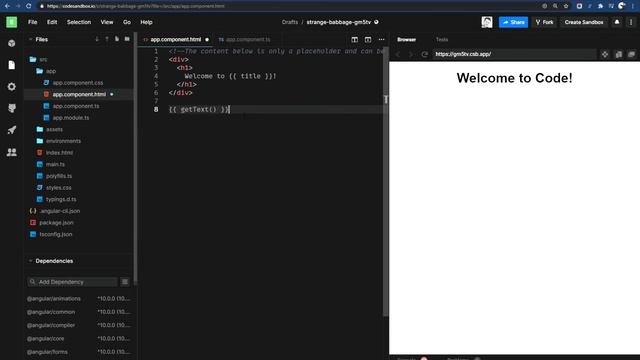Click the upload files icon in Files header
This screenshot has height=360, width=640.
[x=107, y=39]
